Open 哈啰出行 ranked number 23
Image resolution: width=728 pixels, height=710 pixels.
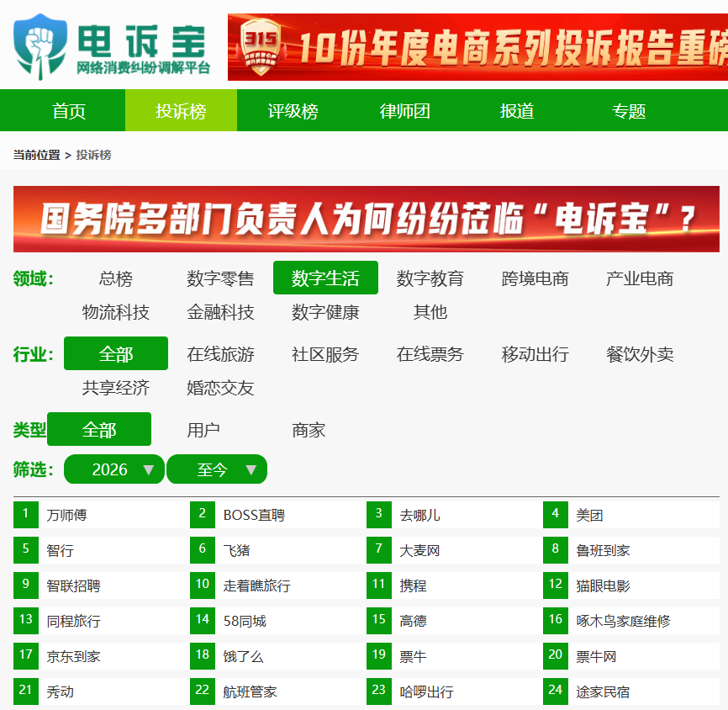[426, 691]
